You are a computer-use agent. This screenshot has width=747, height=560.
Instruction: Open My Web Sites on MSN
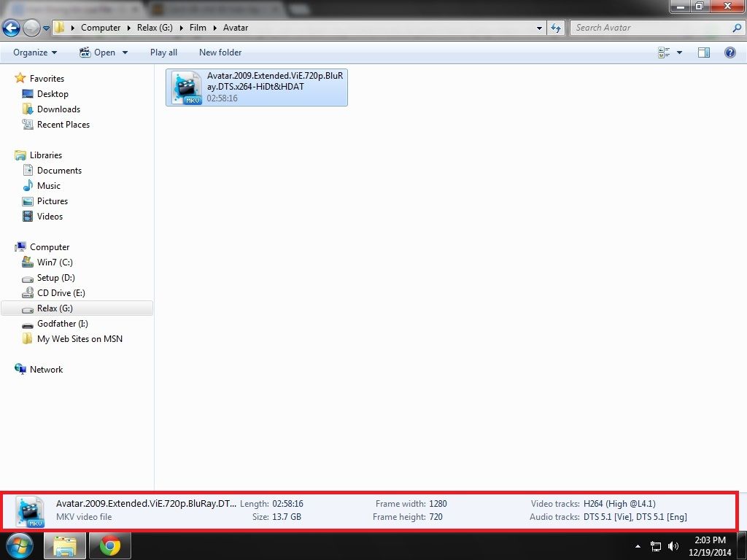click(80, 339)
